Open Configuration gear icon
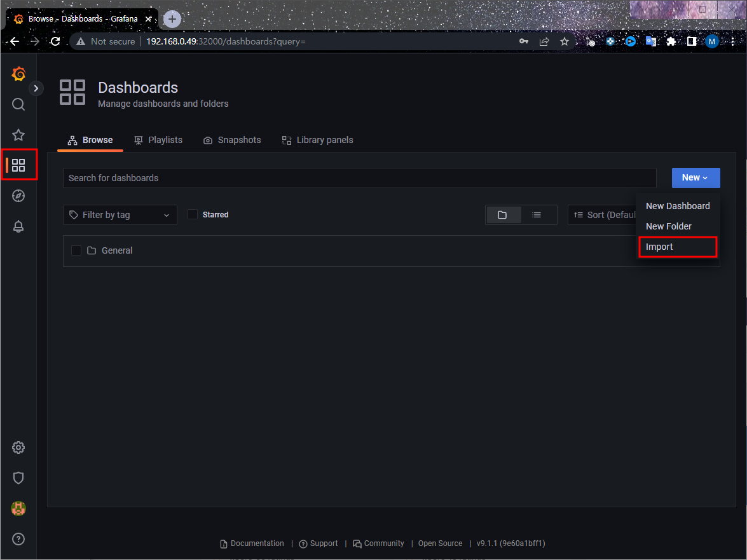 [x=18, y=447]
